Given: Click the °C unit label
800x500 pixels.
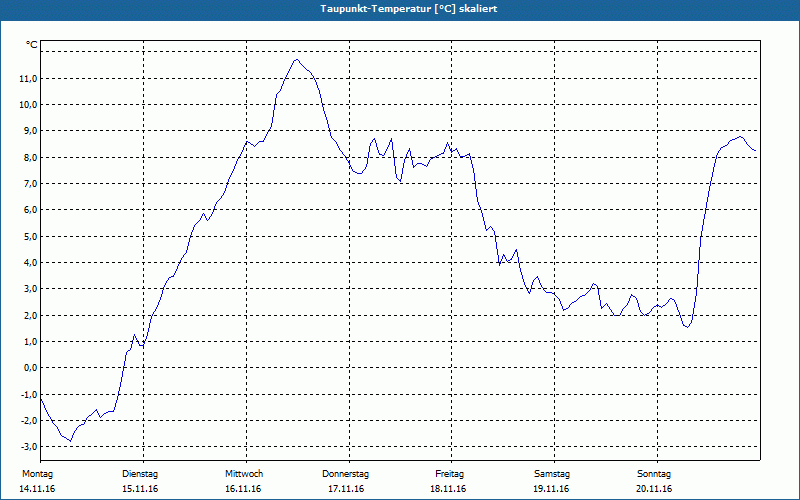Looking at the screenshot, I should 32,45.
